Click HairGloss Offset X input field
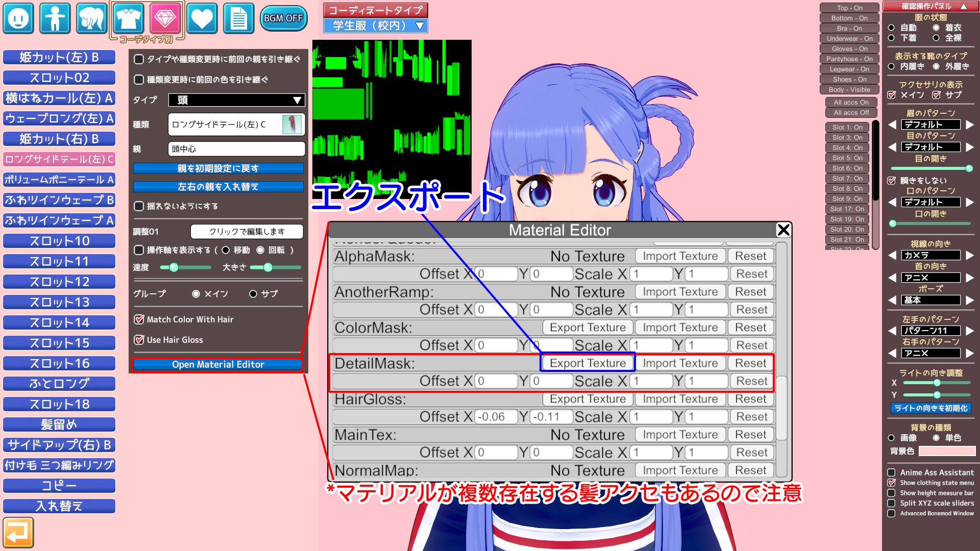This screenshot has height=551, width=980. pyautogui.click(x=496, y=417)
